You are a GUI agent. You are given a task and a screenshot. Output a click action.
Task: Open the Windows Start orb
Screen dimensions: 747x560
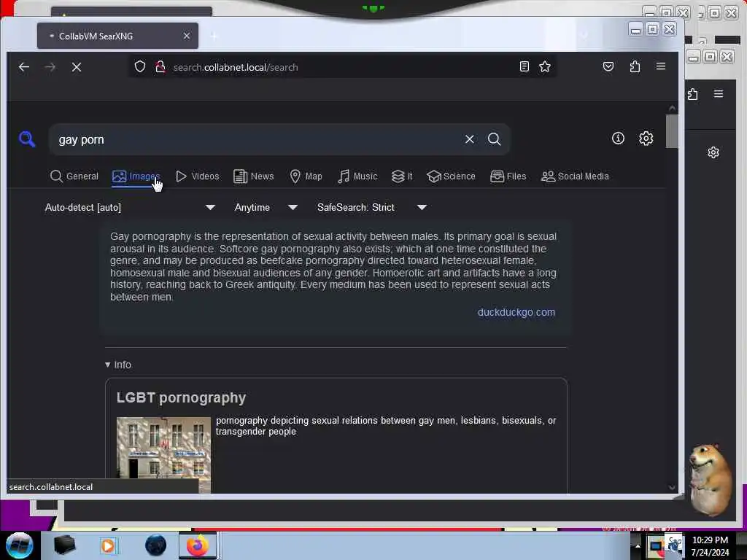19,545
